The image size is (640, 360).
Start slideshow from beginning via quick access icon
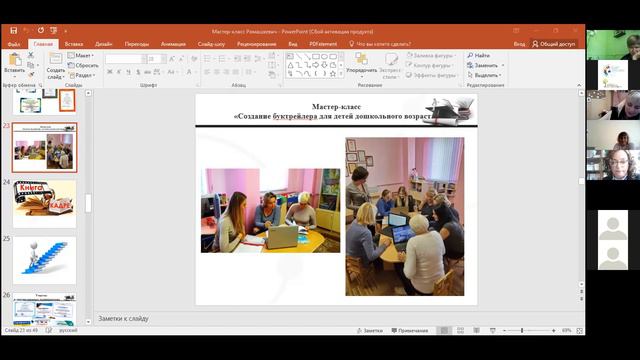[53, 31]
